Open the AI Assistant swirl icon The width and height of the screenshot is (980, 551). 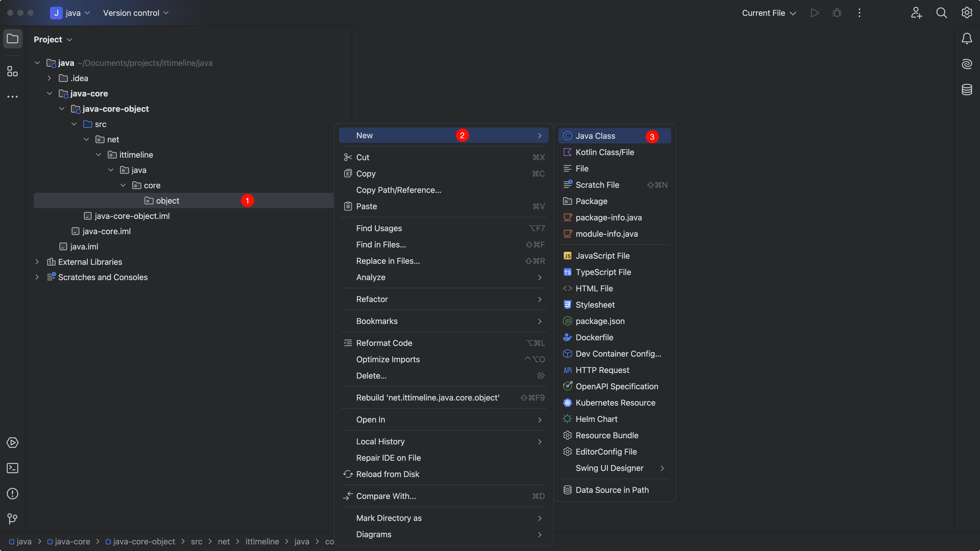(x=967, y=64)
